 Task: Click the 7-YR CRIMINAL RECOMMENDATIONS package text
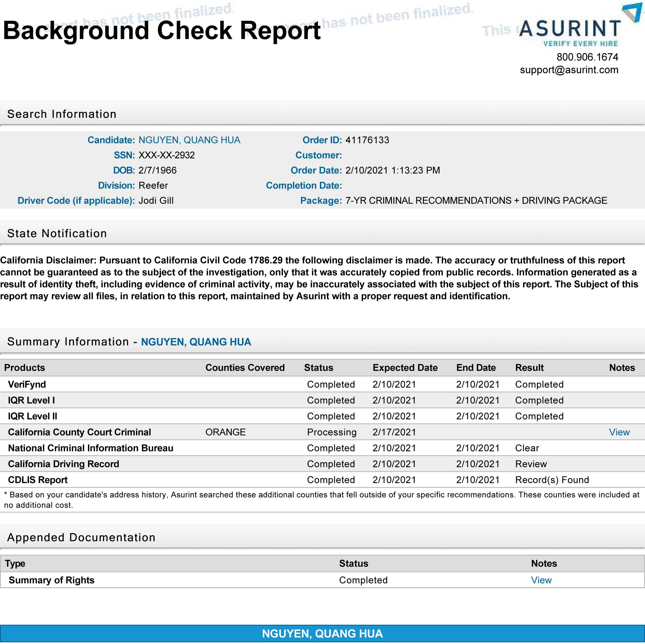pos(476,201)
